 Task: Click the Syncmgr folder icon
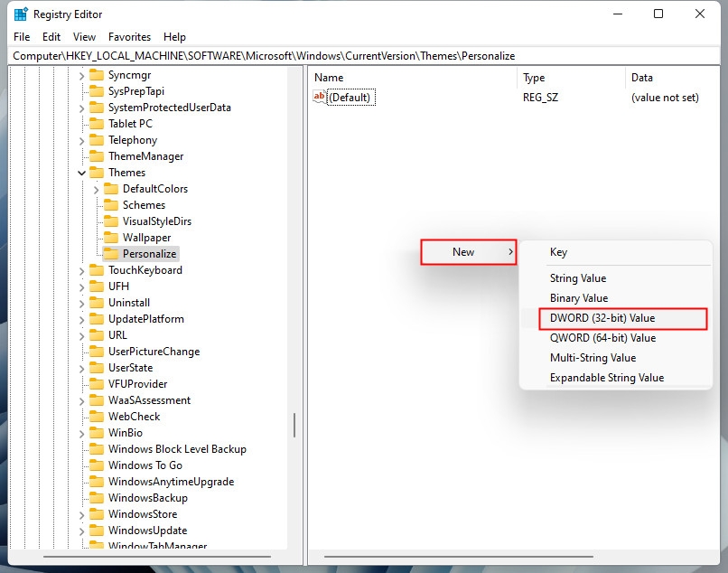coord(97,75)
